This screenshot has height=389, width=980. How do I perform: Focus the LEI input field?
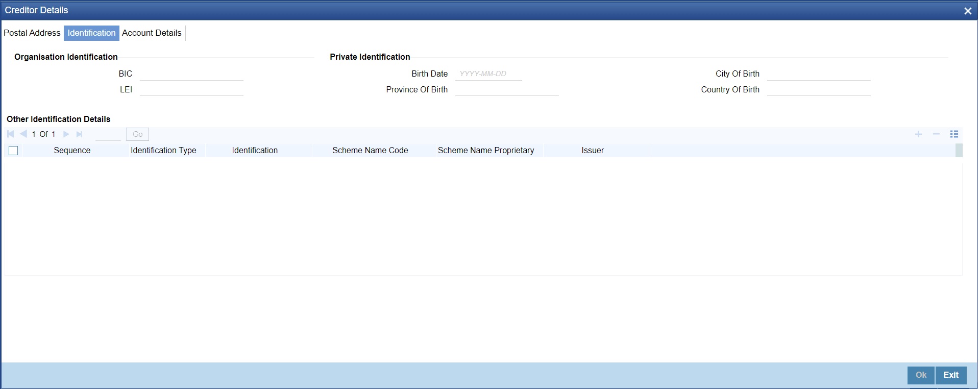coord(191,90)
